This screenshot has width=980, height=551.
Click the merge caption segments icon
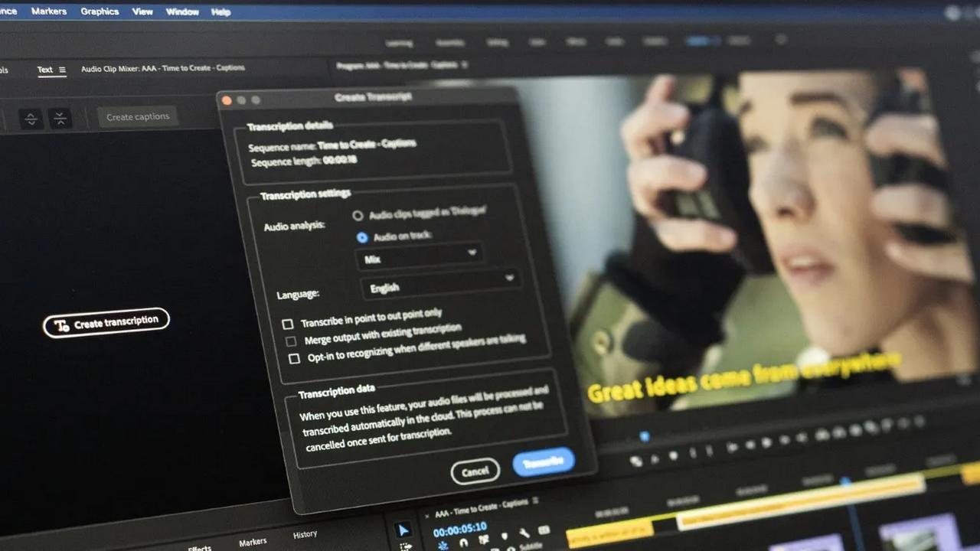(60, 118)
